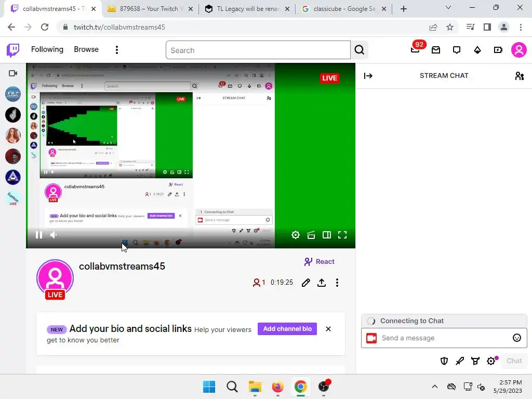Click the Clip creation icon
532x399 pixels.
click(311, 235)
